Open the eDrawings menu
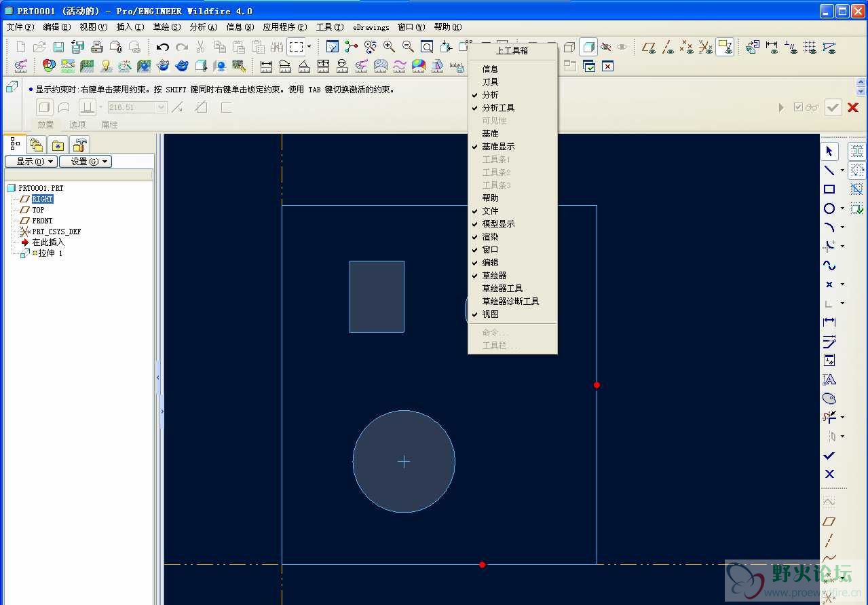 [x=371, y=27]
